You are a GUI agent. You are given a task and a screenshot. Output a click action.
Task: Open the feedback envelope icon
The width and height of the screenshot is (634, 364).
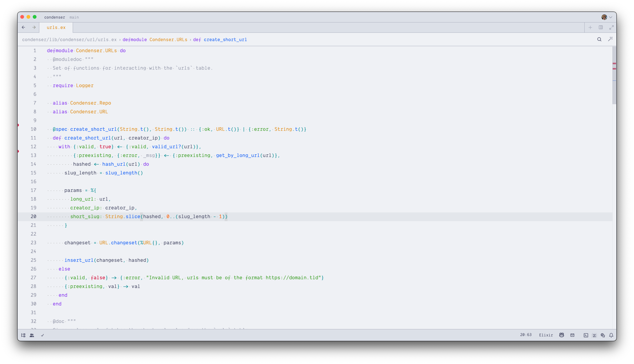pyautogui.click(x=572, y=335)
